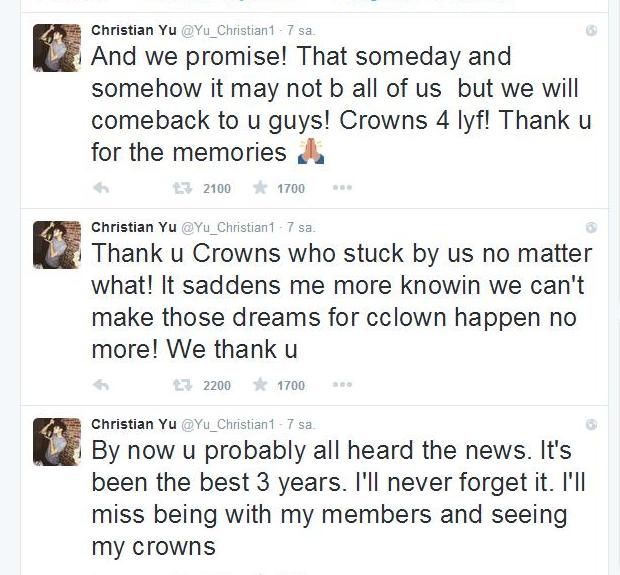This screenshot has height=575, width=620.
Task: Open more options on "And we promise" tweet
Action: (x=342, y=188)
